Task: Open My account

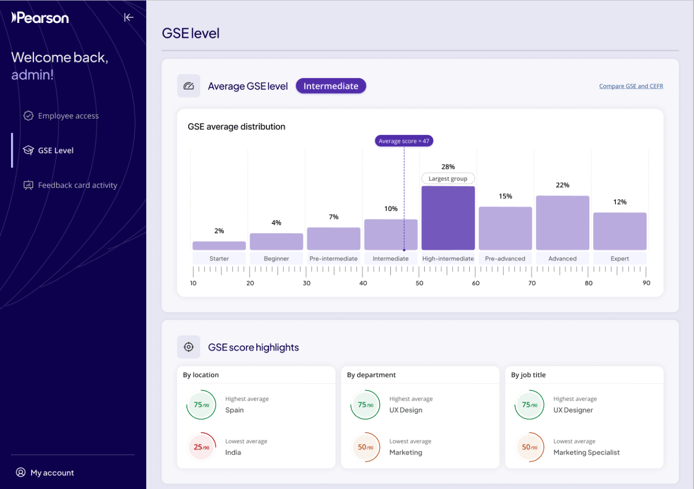Action: pos(45,473)
